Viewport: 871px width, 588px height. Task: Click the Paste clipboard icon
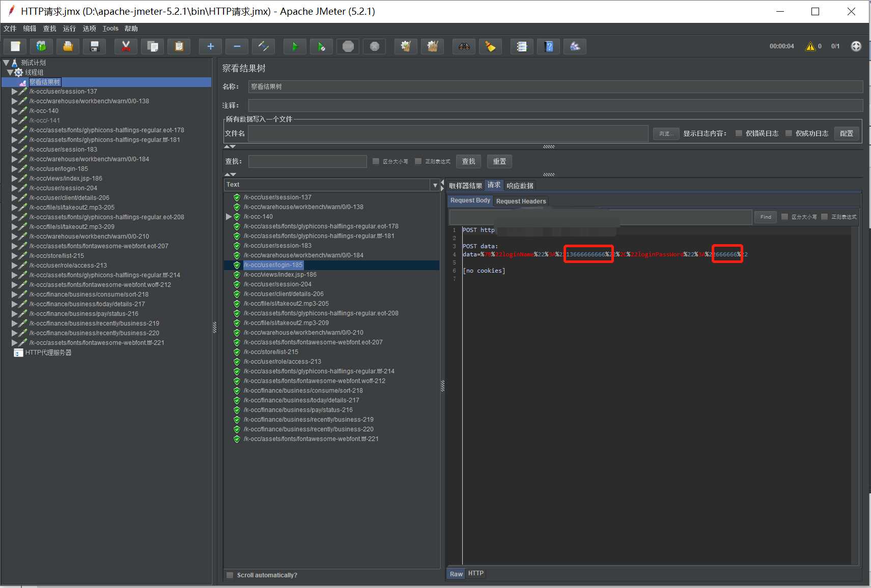(179, 46)
